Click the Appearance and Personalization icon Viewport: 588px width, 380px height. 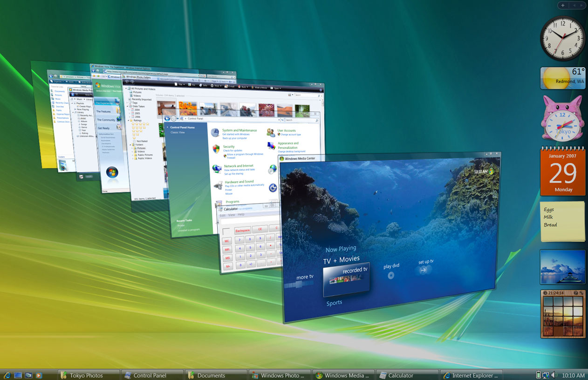pyautogui.click(x=272, y=146)
